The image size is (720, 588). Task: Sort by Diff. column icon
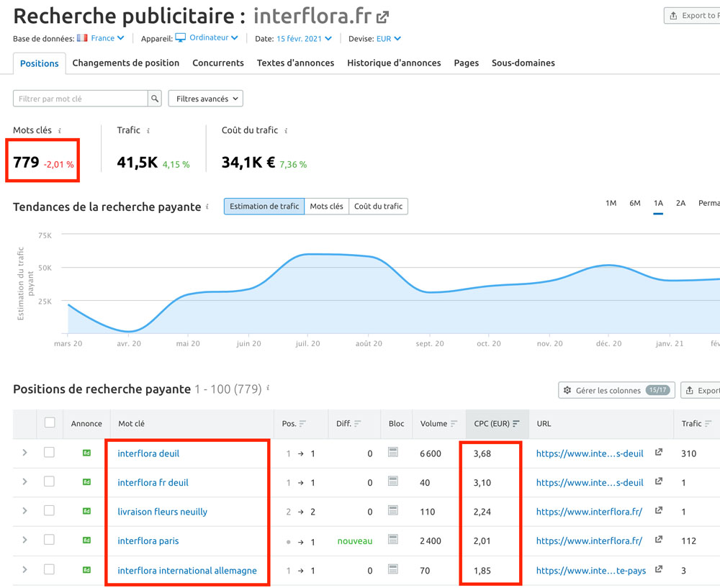(x=358, y=424)
